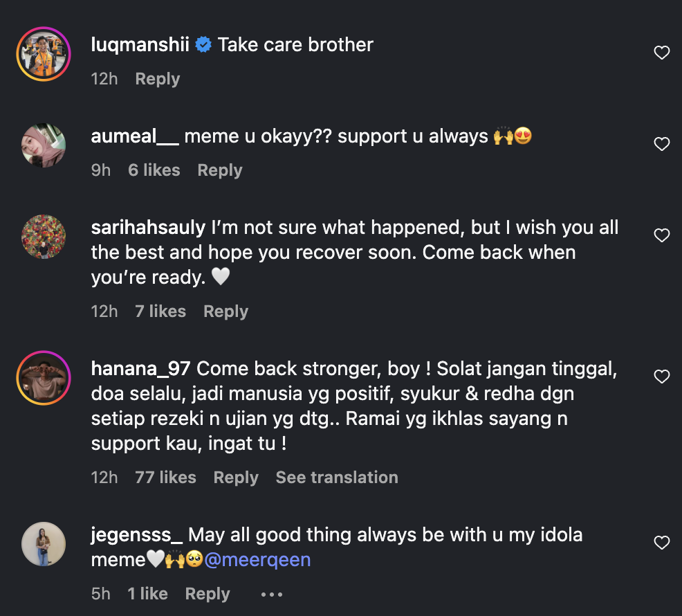Open the luqmanshii username link
Viewport: 682px width, 616px height.
[140, 45]
